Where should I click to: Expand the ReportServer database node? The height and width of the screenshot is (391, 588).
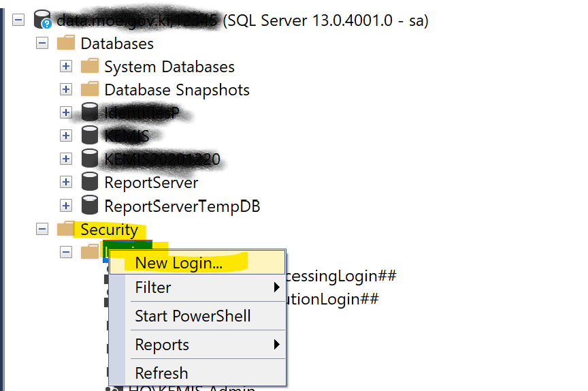coord(66,183)
